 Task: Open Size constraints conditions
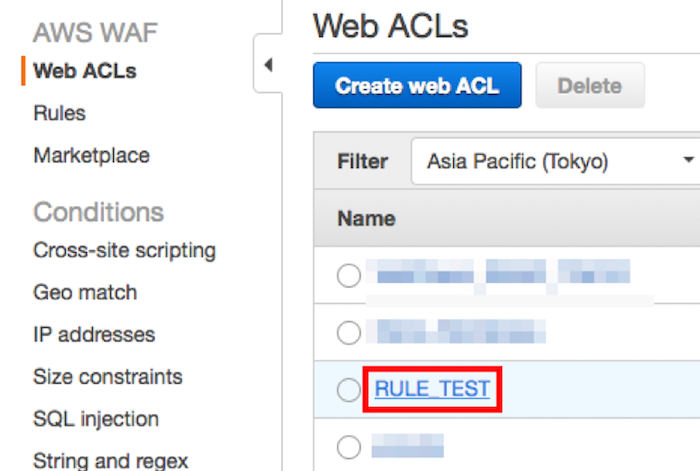tap(108, 376)
